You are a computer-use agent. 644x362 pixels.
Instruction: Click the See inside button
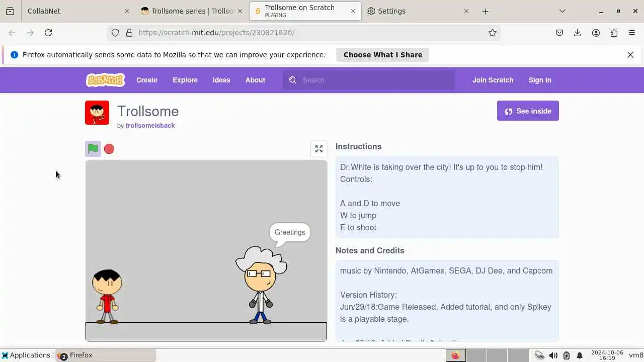pos(528,111)
